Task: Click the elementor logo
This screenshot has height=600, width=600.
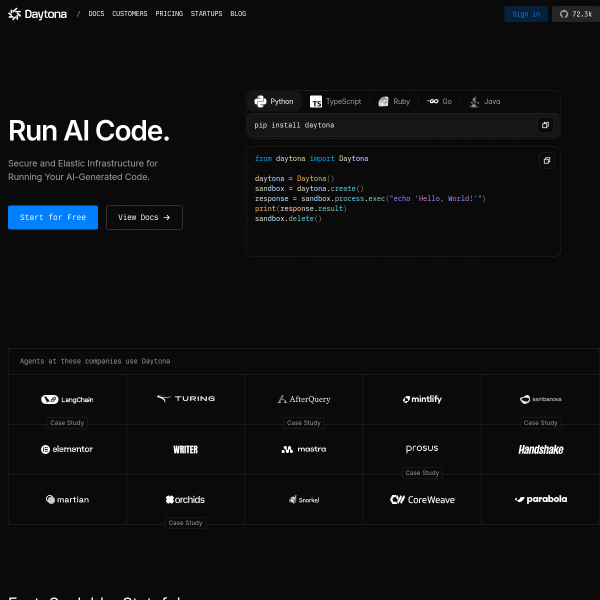Action: [67, 449]
